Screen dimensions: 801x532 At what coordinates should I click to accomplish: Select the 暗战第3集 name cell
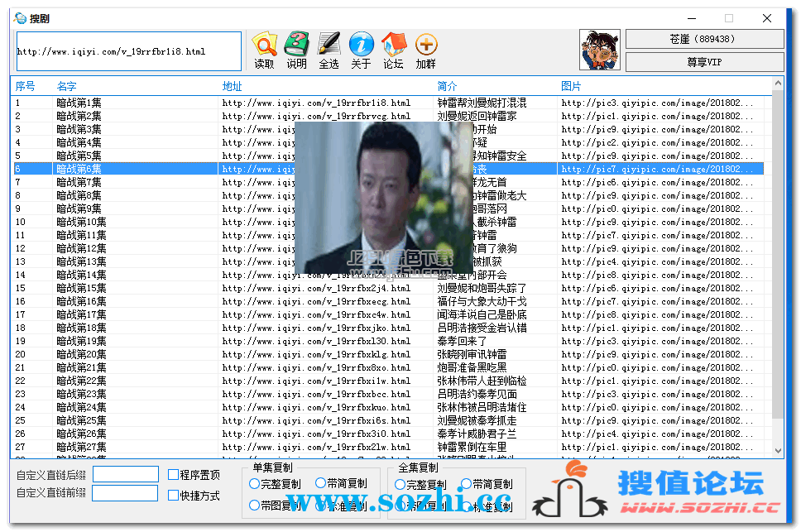[x=79, y=129]
